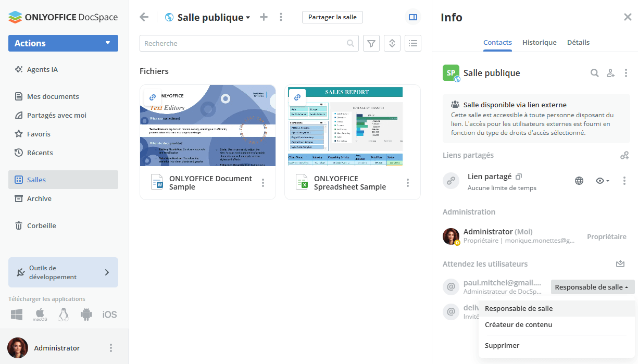Copy the shared link icon
The height and width of the screenshot is (364, 638).
pyautogui.click(x=519, y=177)
